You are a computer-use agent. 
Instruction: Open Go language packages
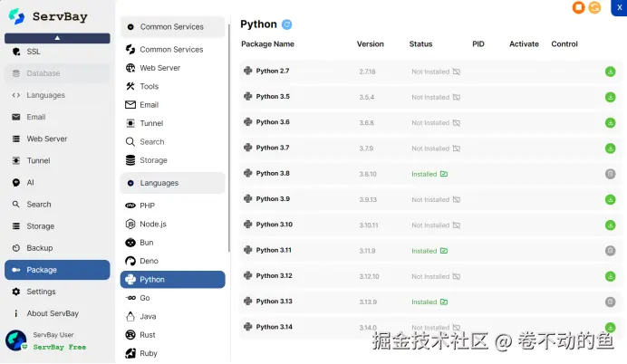172,298
